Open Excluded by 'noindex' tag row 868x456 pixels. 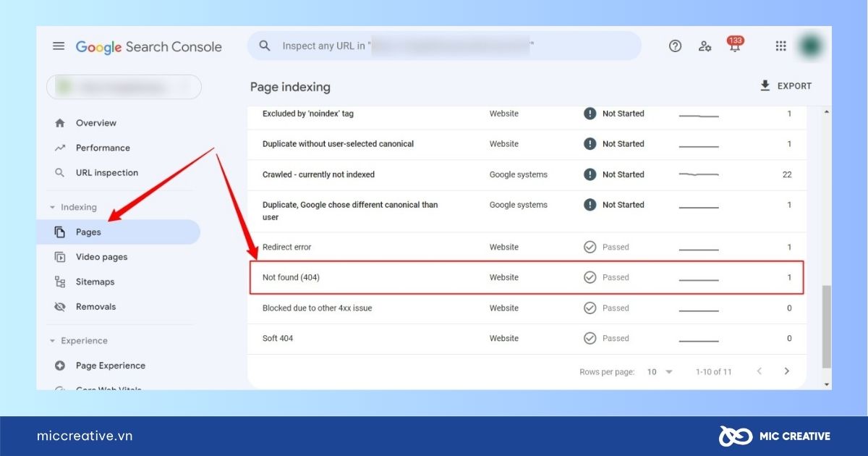tap(527, 114)
